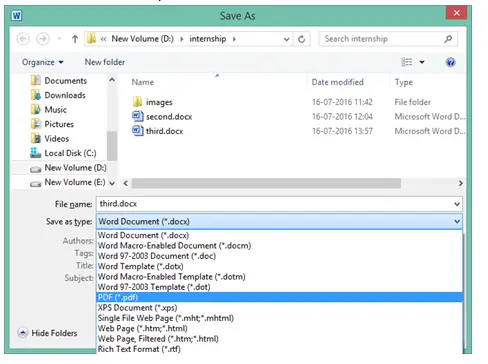Click horizontal scrollbar left arrow
488x364 pixels.
pos(126,183)
